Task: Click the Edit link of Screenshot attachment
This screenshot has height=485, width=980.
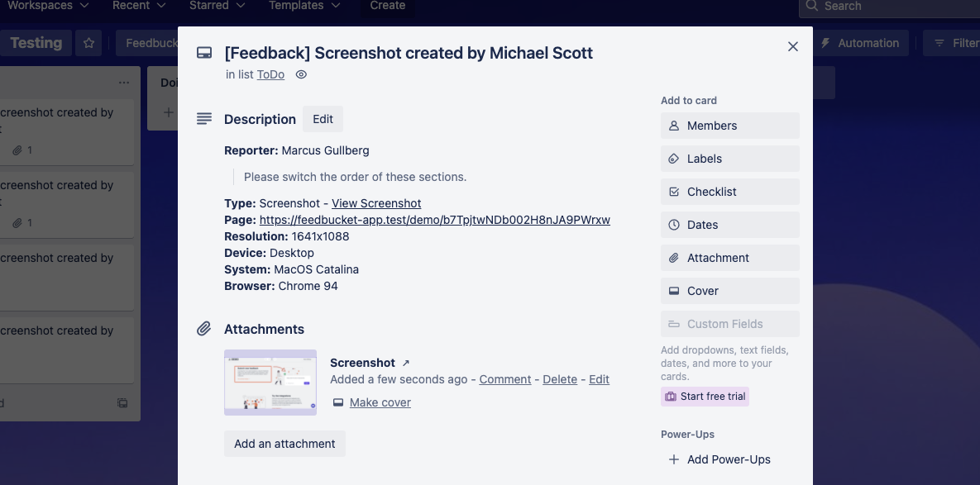Action: point(599,379)
